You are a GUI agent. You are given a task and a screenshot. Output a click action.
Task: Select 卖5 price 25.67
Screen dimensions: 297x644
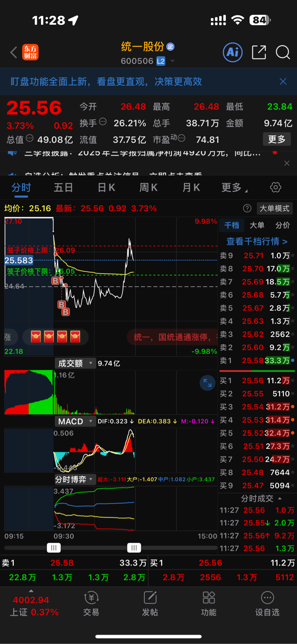[253, 308]
